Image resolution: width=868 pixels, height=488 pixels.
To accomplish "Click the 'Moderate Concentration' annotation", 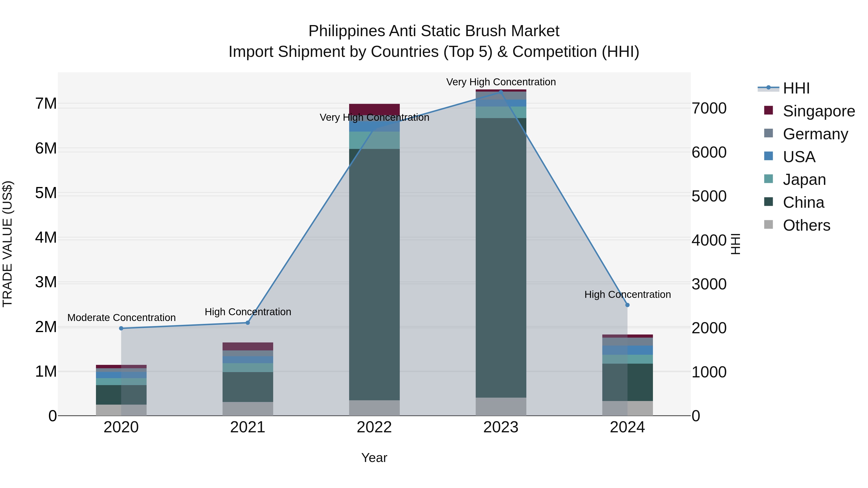I will (x=122, y=318).
